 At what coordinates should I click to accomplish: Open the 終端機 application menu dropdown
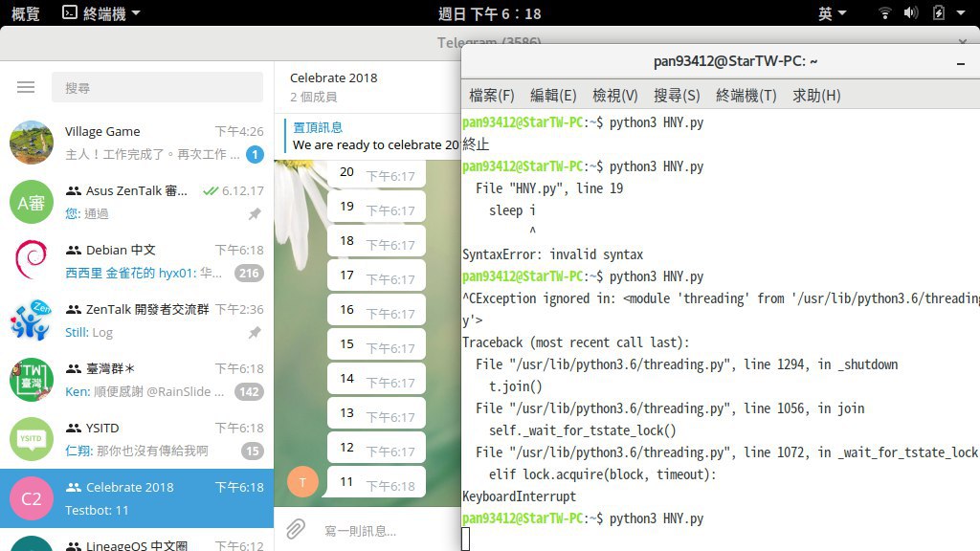point(101,13)
